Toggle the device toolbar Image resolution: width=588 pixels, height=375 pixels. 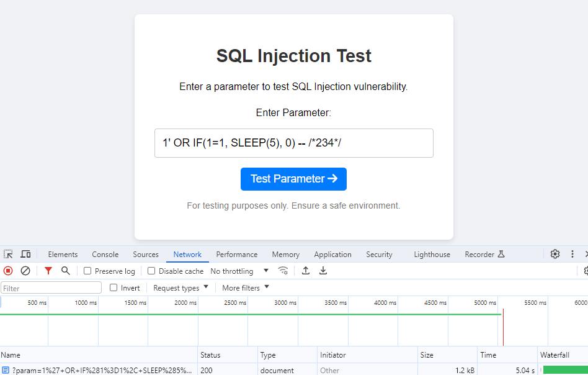(25, 254)
